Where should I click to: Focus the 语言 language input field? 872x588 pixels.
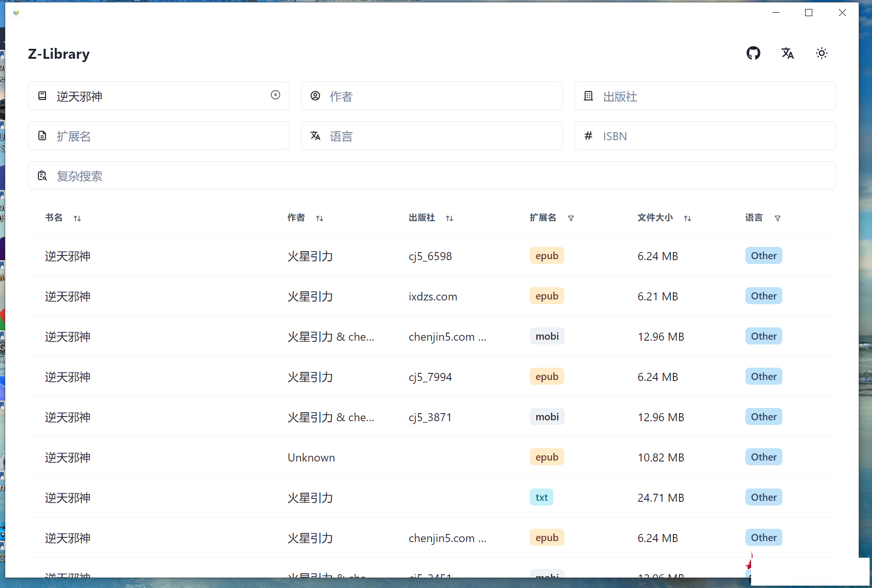(432, 136)
